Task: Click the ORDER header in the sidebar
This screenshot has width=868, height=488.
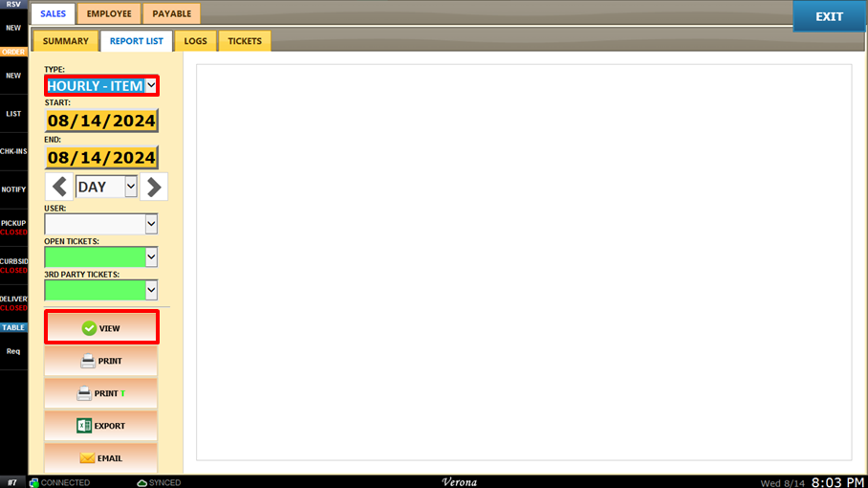Action: [13, 52]
